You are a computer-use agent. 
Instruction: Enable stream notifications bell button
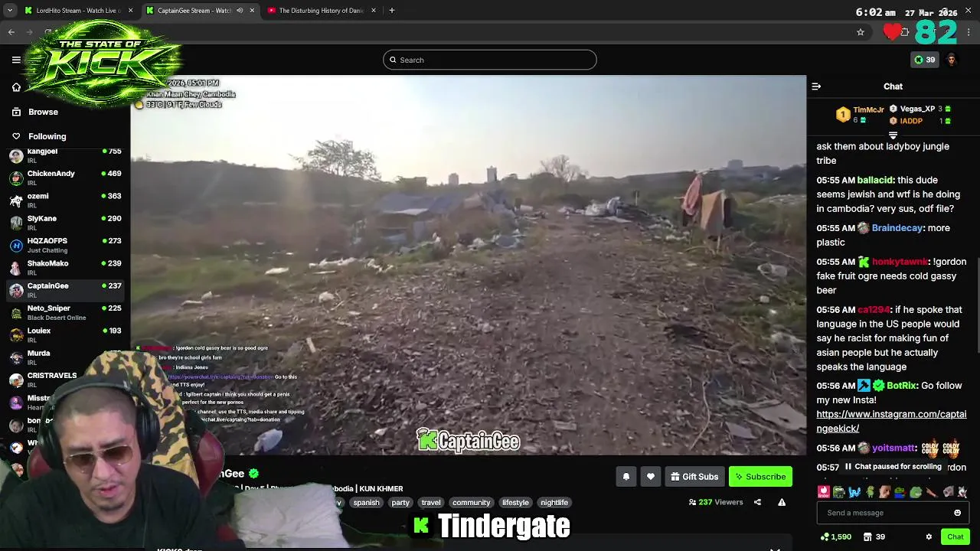click(626, 477)
